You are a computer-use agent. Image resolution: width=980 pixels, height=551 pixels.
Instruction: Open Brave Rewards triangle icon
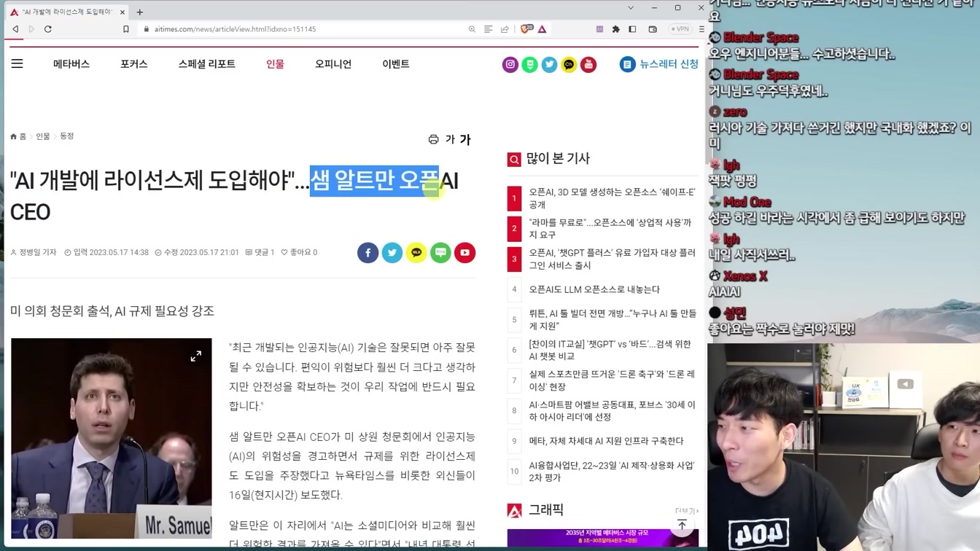tap(542, 29)
